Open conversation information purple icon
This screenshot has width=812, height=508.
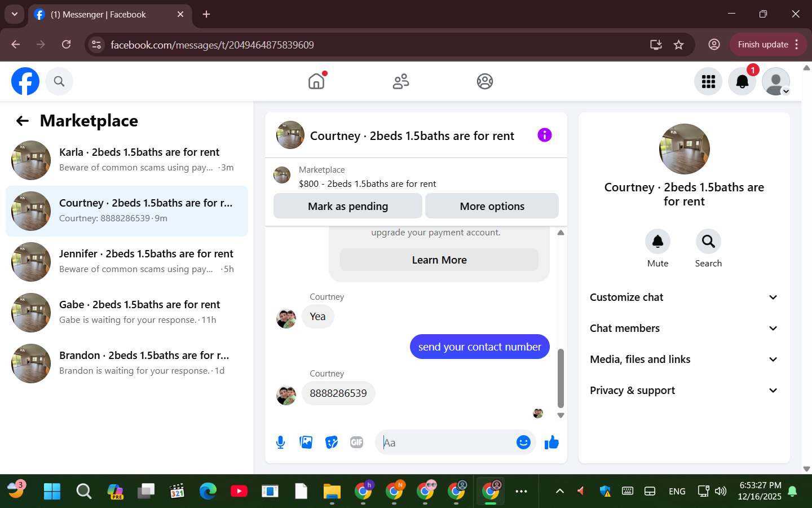[x=545, y=135]
